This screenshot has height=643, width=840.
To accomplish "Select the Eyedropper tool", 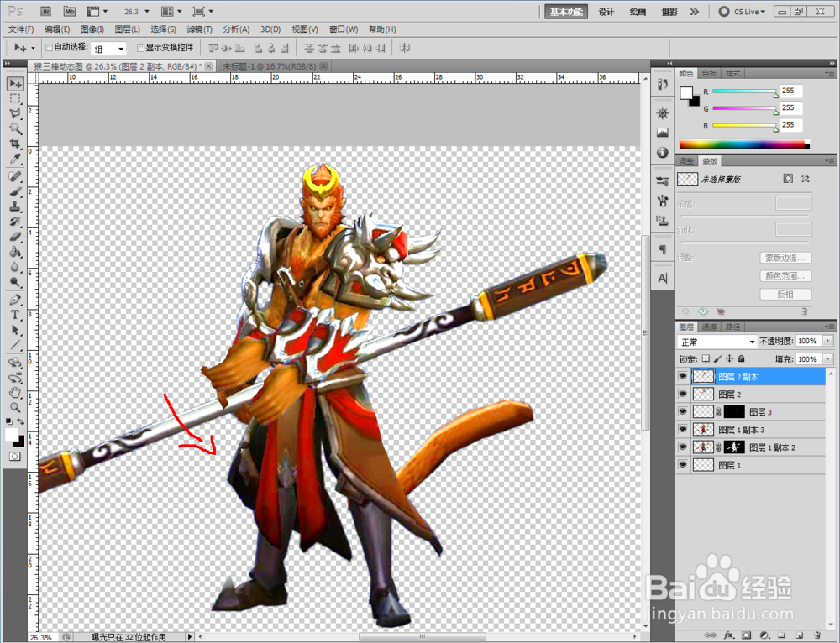I will (x=15, y=159).
